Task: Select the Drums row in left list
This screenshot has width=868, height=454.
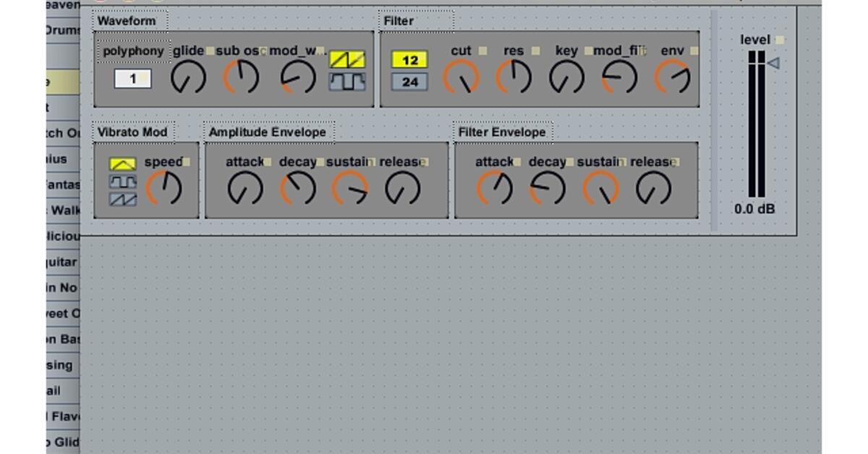Action: pyautogui.click(x=63, y=30)
